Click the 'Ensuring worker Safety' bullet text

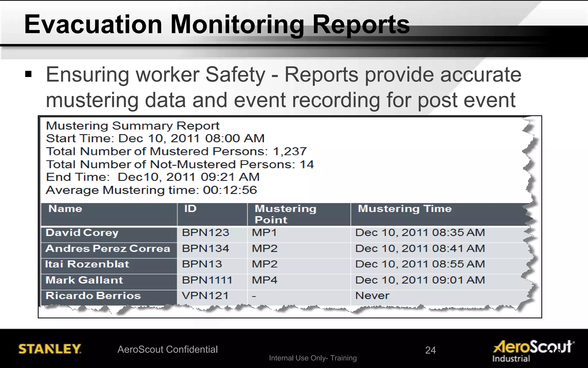(284, 87)
